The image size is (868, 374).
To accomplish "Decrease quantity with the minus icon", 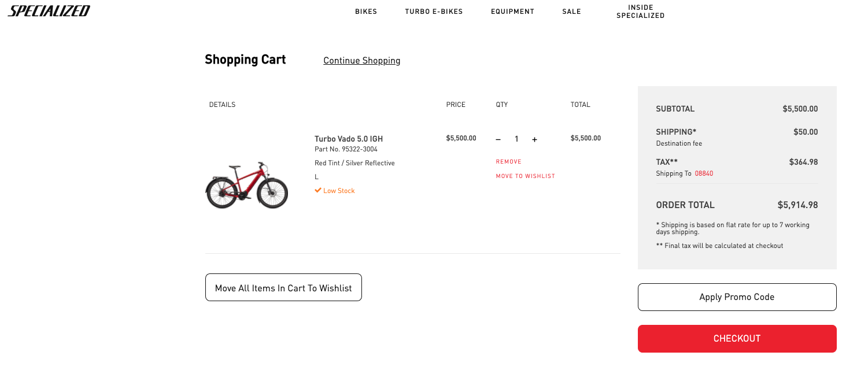I will [498, 139].
